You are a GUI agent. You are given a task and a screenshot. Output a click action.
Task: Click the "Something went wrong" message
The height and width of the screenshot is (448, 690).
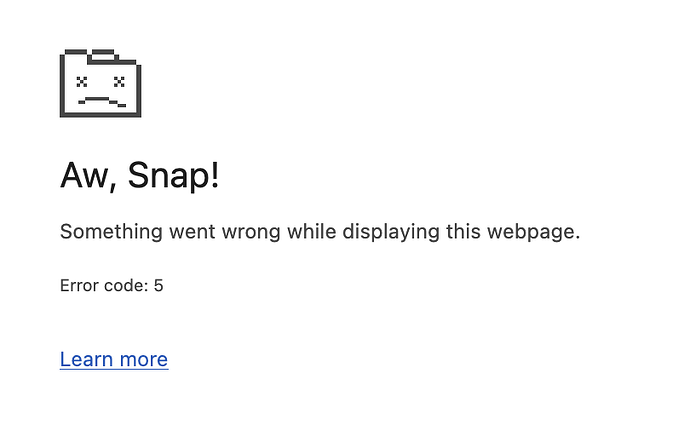coord(320,232)
